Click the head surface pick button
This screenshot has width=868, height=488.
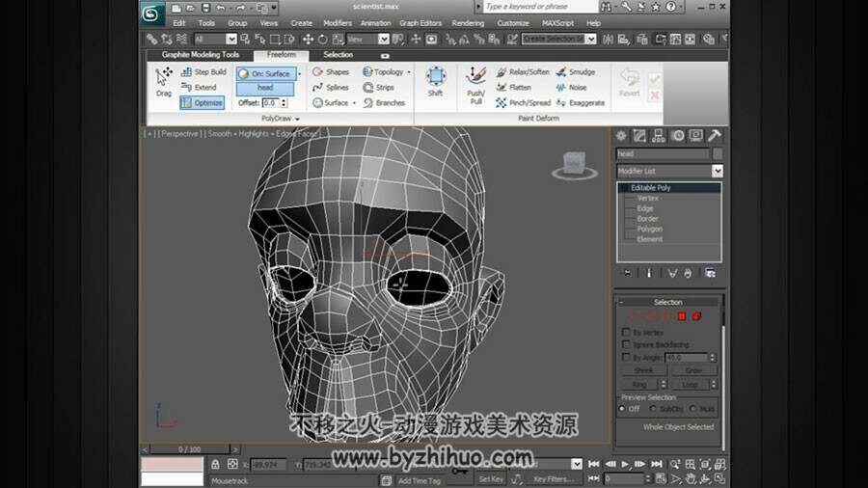click(265, 88)
